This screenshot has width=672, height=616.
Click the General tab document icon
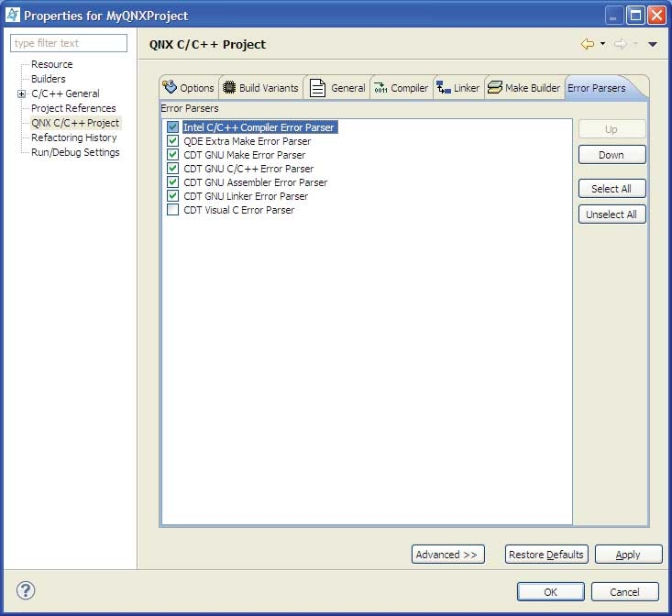(317, 88)
